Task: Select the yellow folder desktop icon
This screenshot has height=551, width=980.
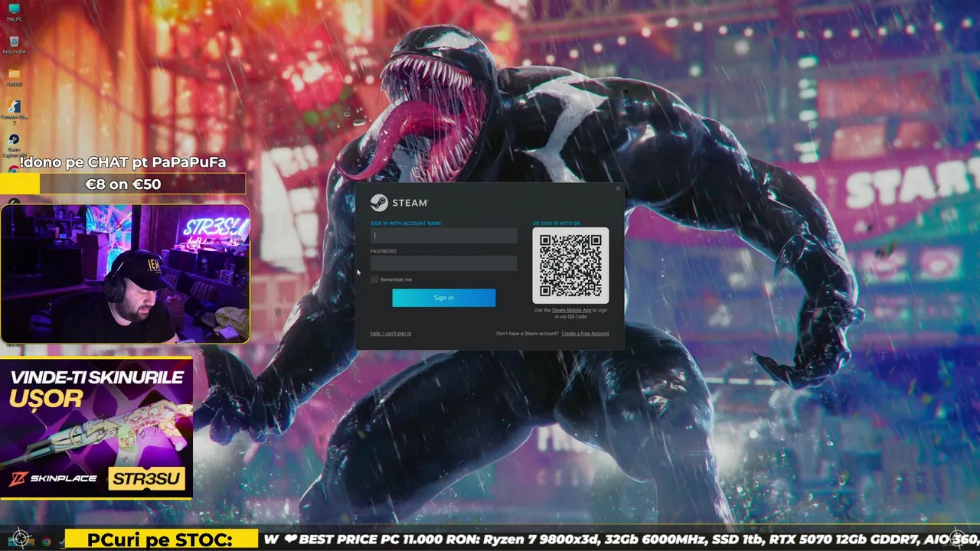Action: (x=14, y=77)
